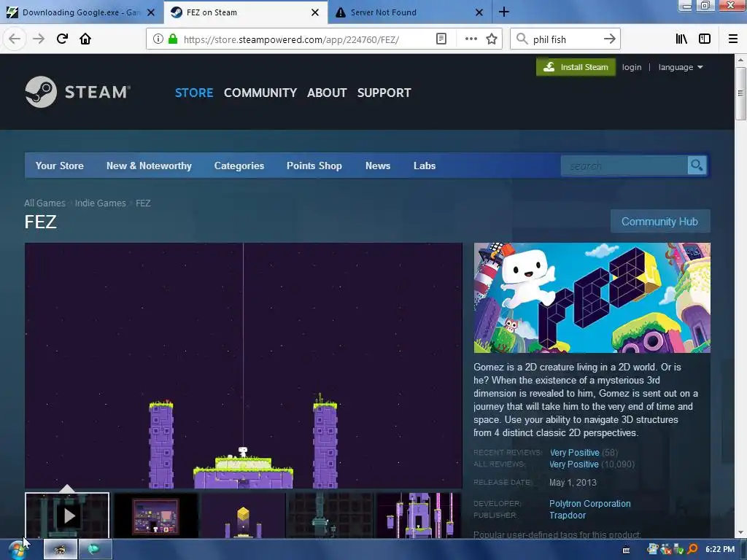
Task: Click in the Steam store search field
Action: [624, 166]
